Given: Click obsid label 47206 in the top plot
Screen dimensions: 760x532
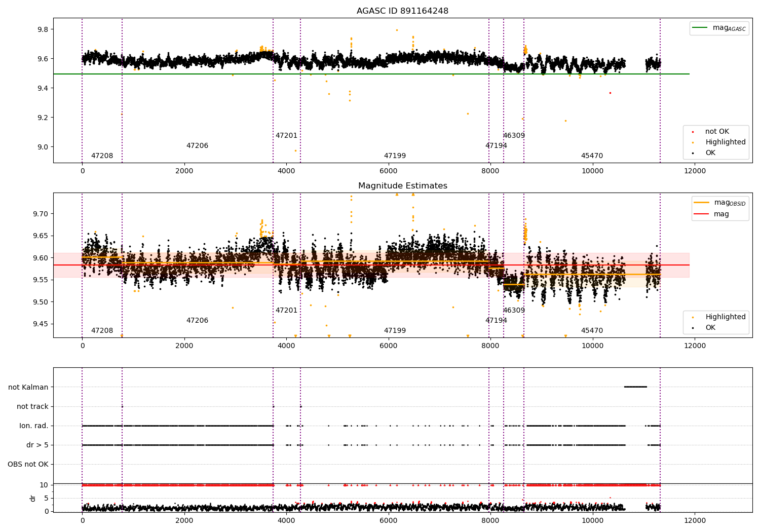Looking at the screenshot, I should 197,146.
